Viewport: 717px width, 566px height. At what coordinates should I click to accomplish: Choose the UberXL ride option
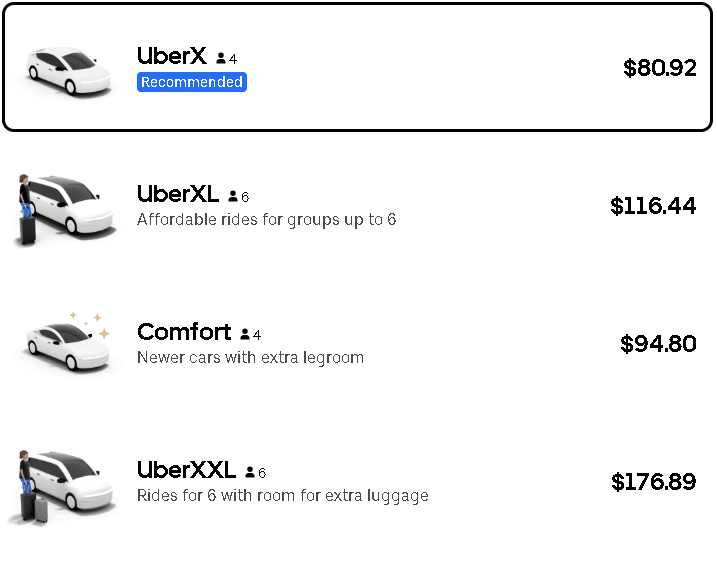coord(178,195)
